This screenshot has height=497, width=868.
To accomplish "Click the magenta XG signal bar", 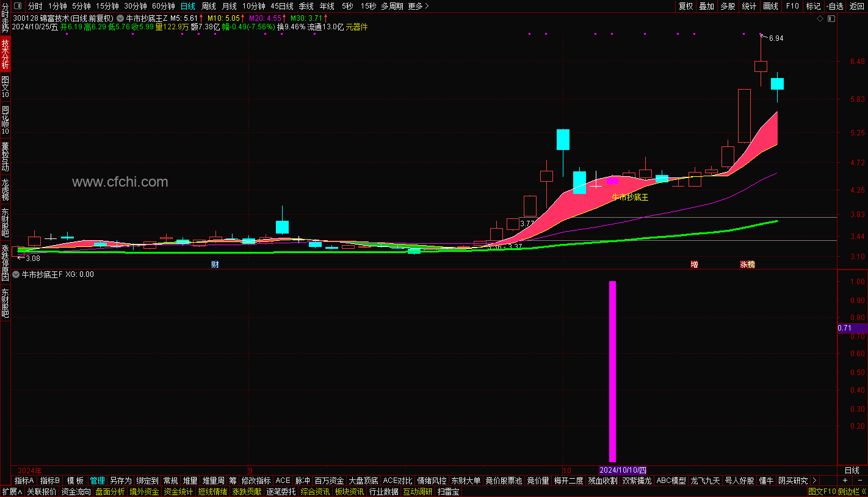I will click(x=613, y=371).
